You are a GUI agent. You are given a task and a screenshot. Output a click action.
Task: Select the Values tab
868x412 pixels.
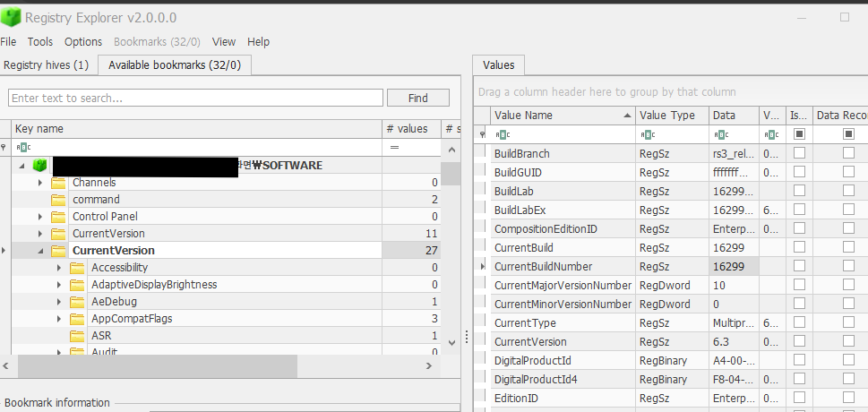tap(498, 65)
